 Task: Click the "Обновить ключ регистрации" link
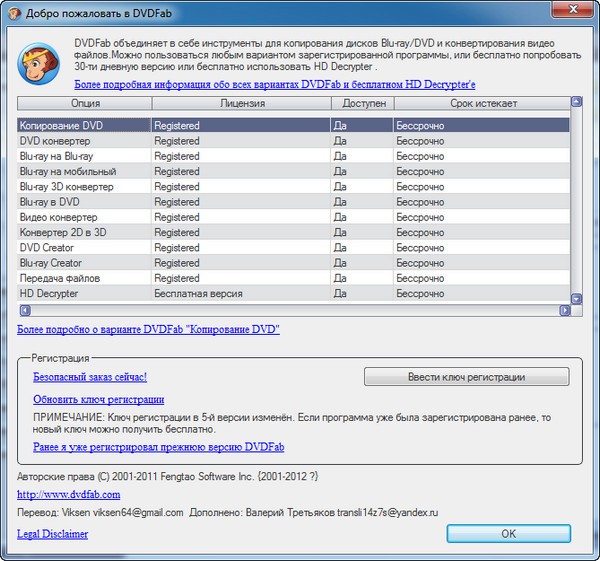98,399
